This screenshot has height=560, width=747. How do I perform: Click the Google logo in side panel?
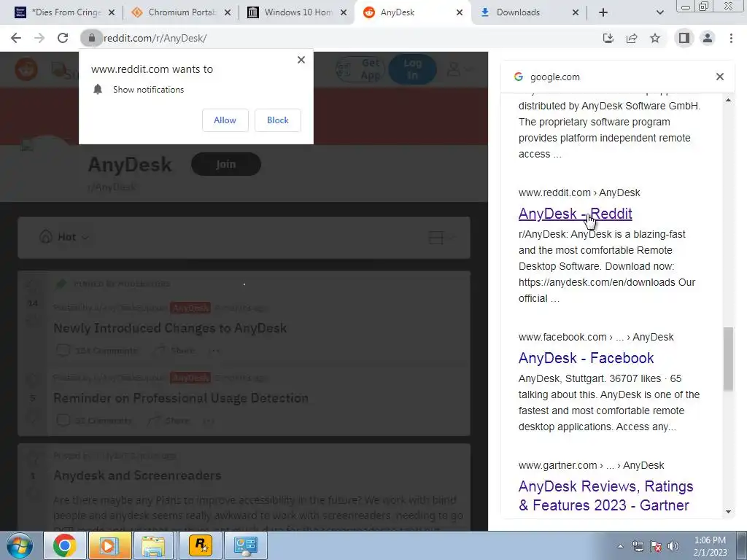pyautogui.click(x=519, y=77)
